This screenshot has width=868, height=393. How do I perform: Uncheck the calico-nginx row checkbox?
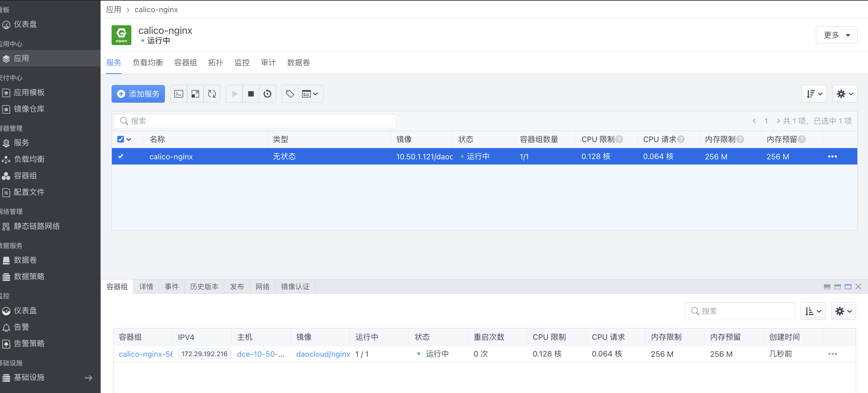point(121,156)
